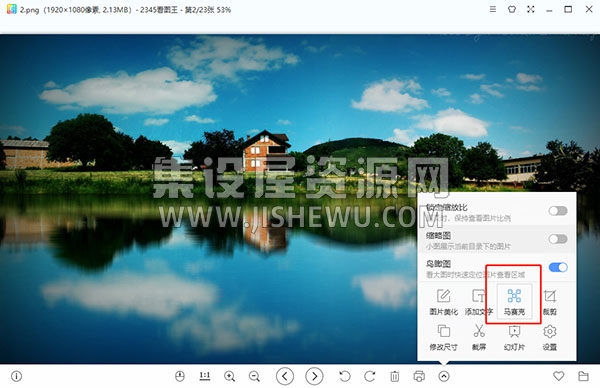The image size is (600, 388).
Task: Go to the previous image
Action: tap(285, 376)
